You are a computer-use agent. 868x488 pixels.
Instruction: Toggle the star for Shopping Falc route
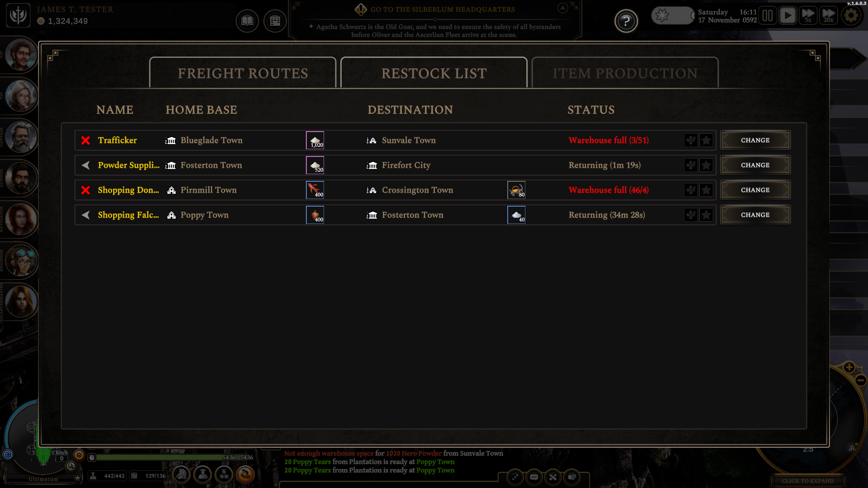click(x=706, y=215)
